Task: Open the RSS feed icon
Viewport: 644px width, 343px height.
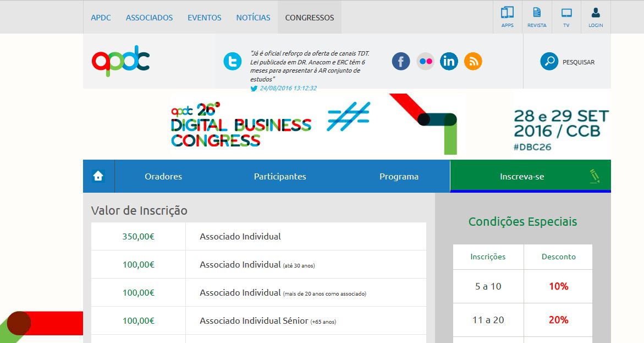Action: tap(473, 61)
